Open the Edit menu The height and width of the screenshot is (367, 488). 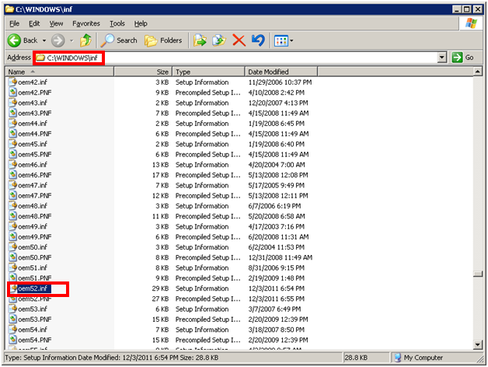pos(34,24)
